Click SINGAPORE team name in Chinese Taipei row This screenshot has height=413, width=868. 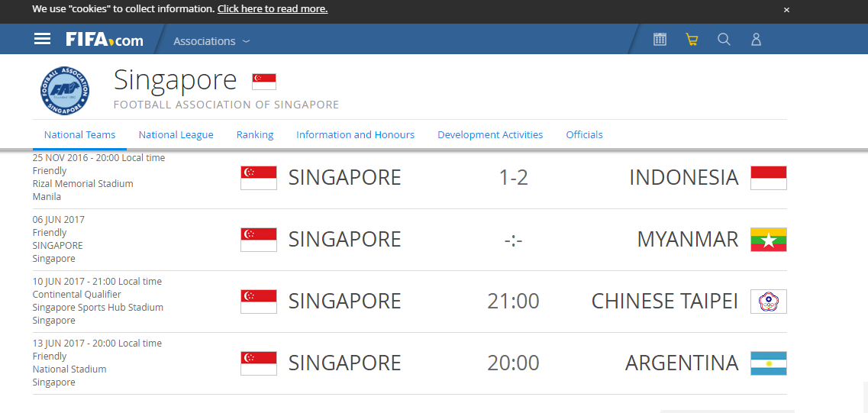344,302
